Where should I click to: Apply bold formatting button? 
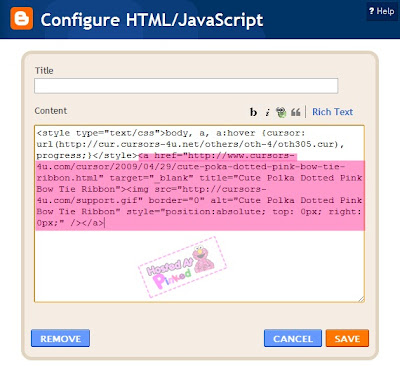tap(253, 112)
